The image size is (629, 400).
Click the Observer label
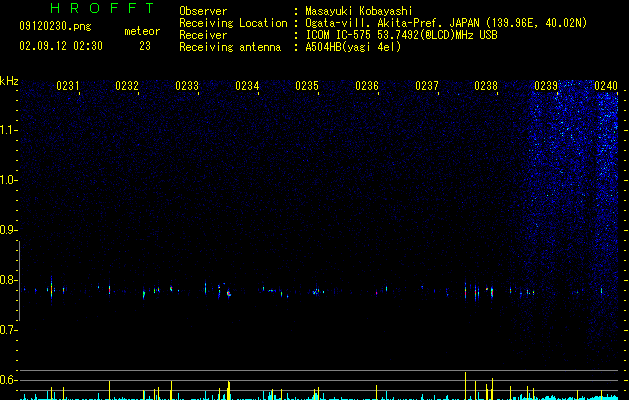pos(203,11)
